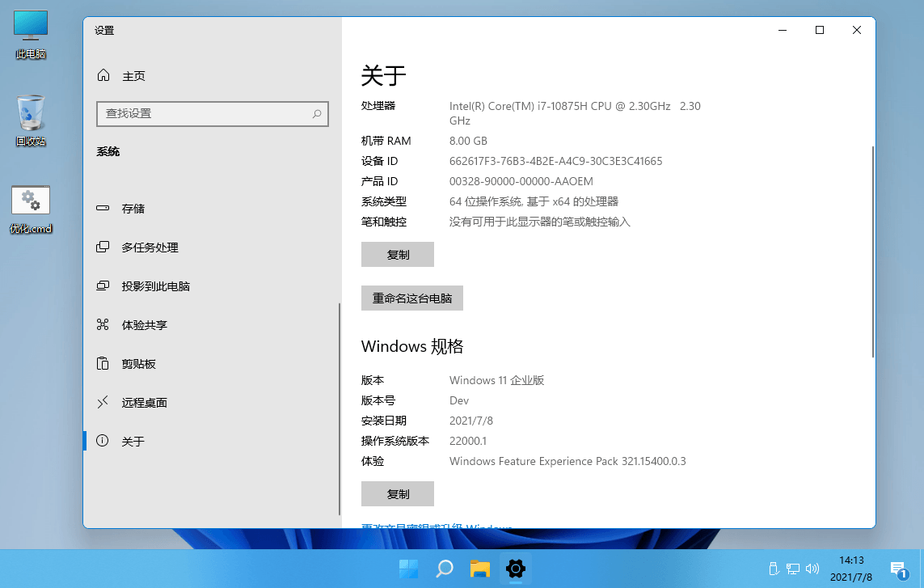Screen dimensions: 924x588
Task: Switch to the 关于 (About) section
Action: click(x=133, y=441)
